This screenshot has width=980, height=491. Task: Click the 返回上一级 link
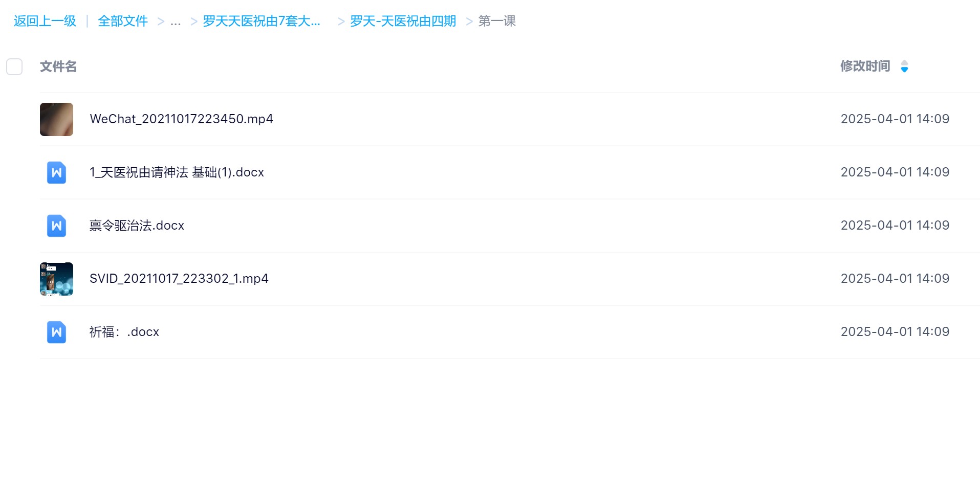45,21
